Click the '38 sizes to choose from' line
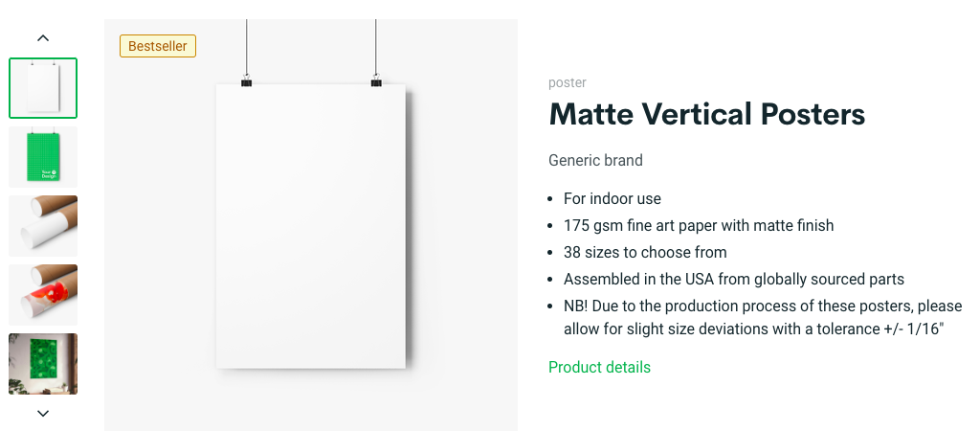 point(645,253)
